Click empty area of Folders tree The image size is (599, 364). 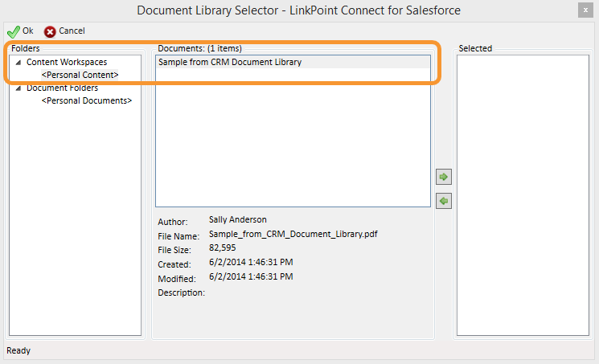click(76, 222)
